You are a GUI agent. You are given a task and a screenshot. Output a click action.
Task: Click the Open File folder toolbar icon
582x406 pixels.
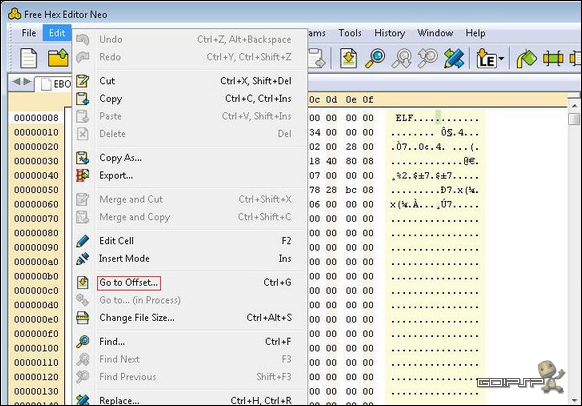[x=58, y=58]
